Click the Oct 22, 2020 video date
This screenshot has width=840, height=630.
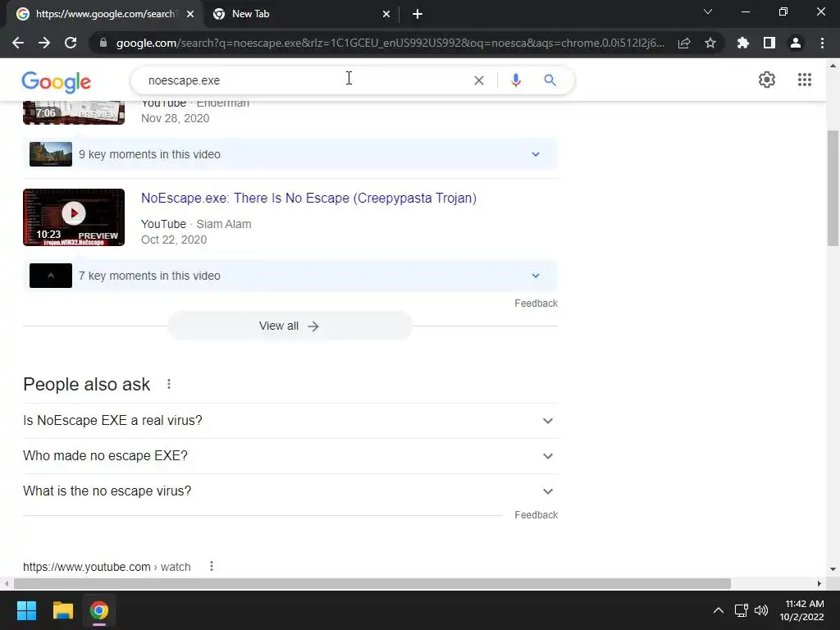[174, 240]
